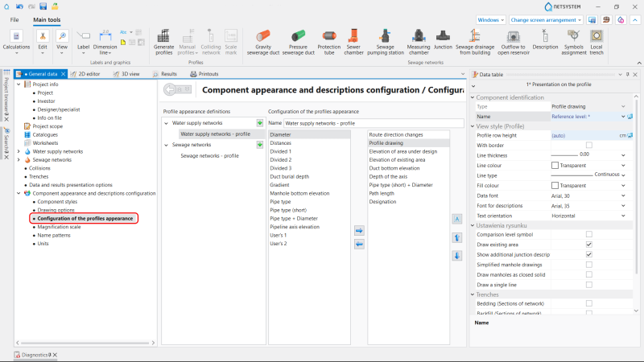Open Change screen arrangement dropdown
644x362 pixels.
click(546, 19)
